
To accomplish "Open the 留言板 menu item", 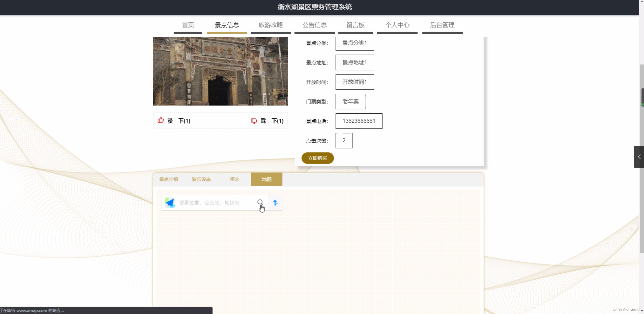I will (355, 25).
